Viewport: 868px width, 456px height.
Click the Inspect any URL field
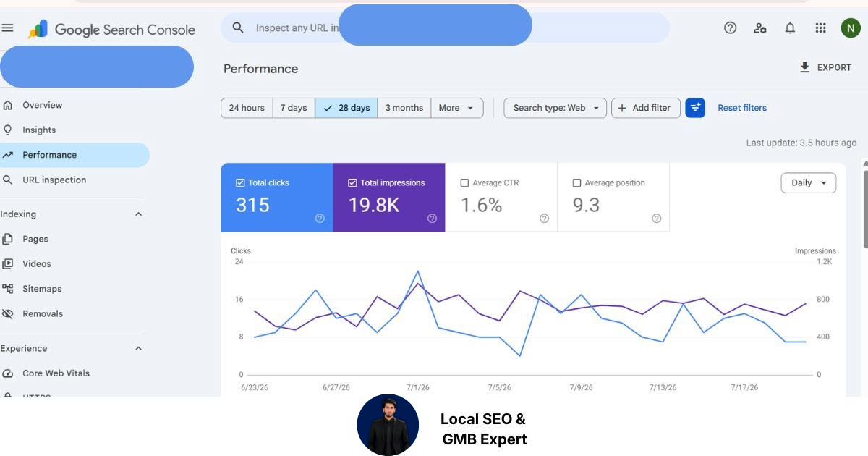coord(445,28)
